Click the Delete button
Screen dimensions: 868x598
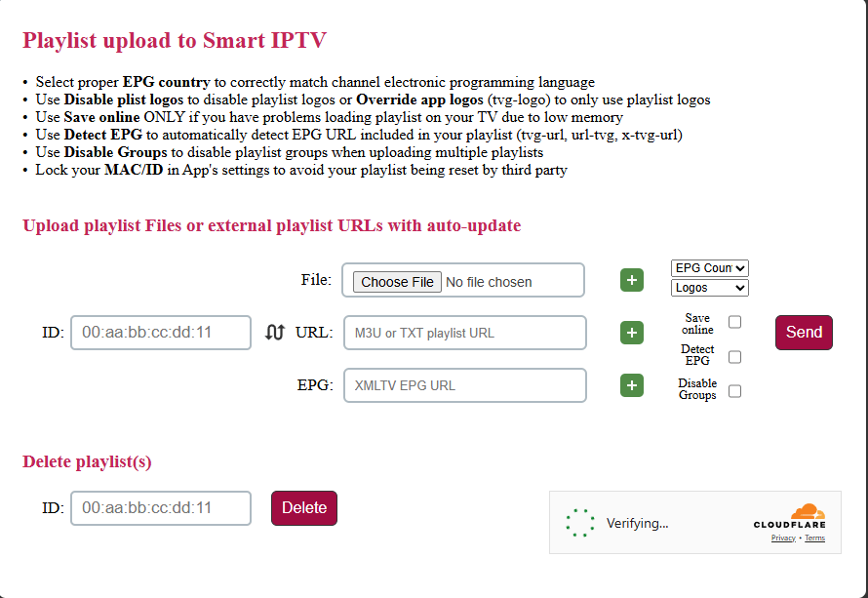[x=304, y=508]
